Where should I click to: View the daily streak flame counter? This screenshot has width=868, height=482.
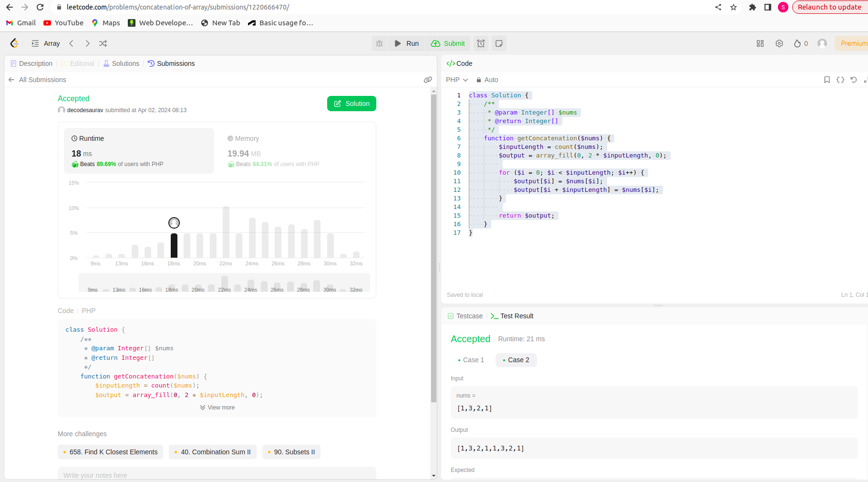coord(800,43)
